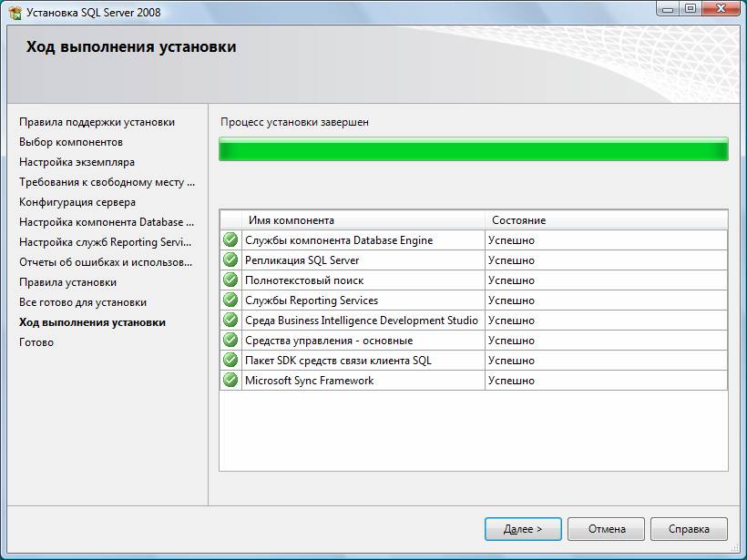Image resolution: width=747 pixels, height=560 pixels.
Task: Click green check for Пакет SDK row
Action: 230,361
